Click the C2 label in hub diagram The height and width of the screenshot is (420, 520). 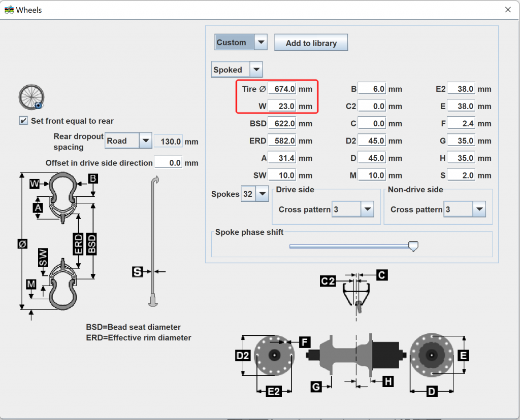tap(328, 281)
